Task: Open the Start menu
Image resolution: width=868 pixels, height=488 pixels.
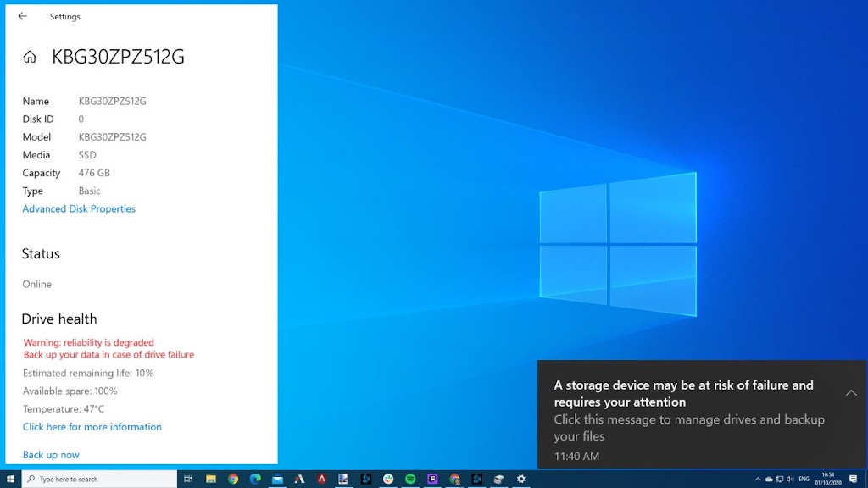Action: pyautogui.click(x=10, y=479)
